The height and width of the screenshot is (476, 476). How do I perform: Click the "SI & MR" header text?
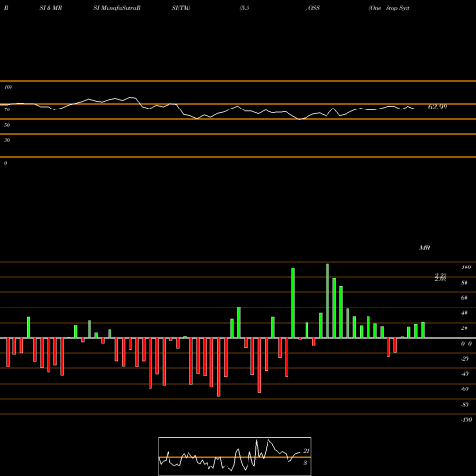(x=50, y=8)
